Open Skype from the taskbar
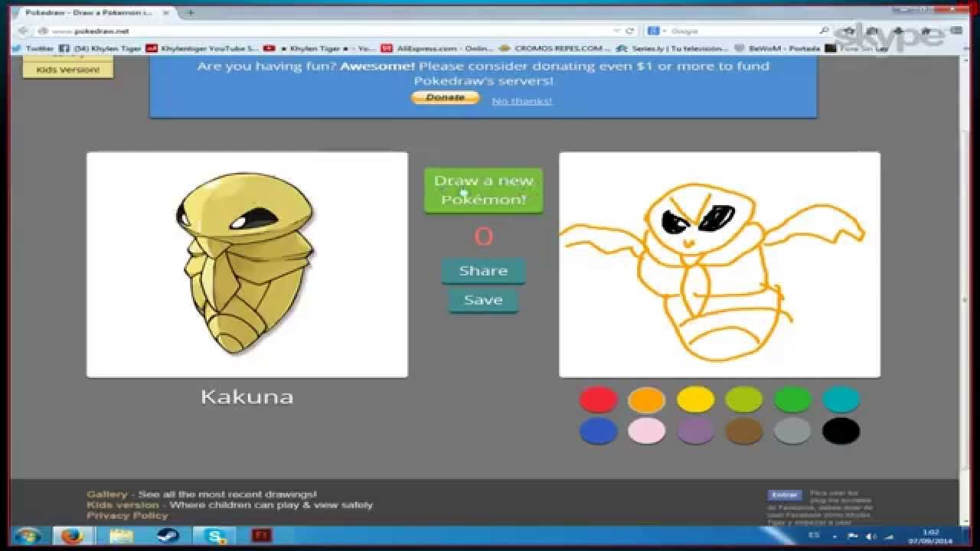Screen dimensions: 980x551 tap(215, 536)
